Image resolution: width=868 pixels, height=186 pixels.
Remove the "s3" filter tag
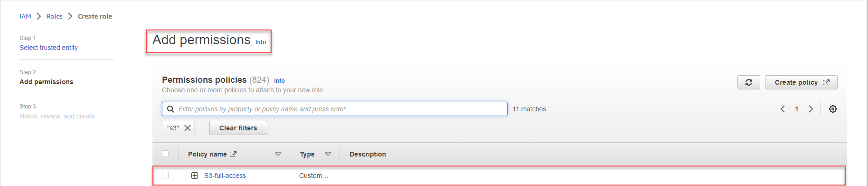point(188,128)
